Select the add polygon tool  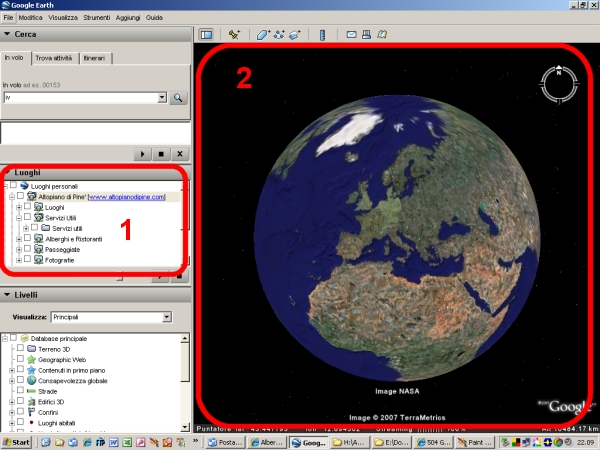[x=263, y=35]
